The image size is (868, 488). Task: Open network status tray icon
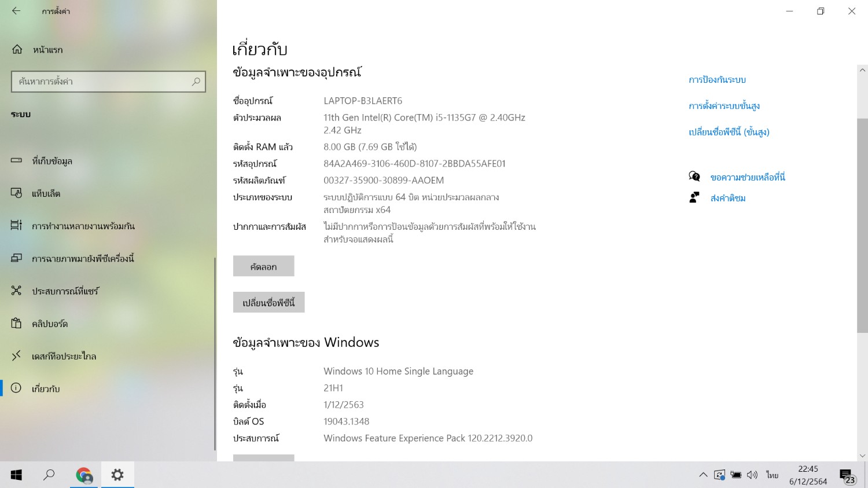point(719,475)
